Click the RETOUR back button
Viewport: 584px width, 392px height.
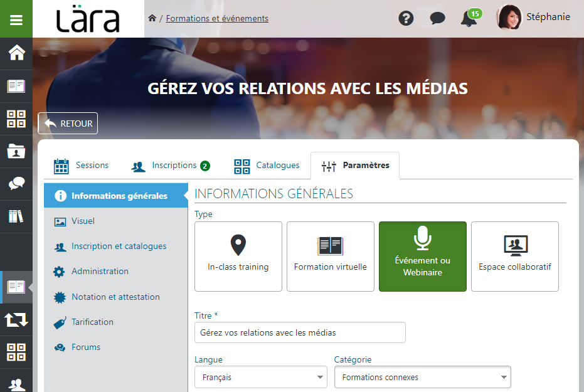pyautogui.click(x=68, y=123)
